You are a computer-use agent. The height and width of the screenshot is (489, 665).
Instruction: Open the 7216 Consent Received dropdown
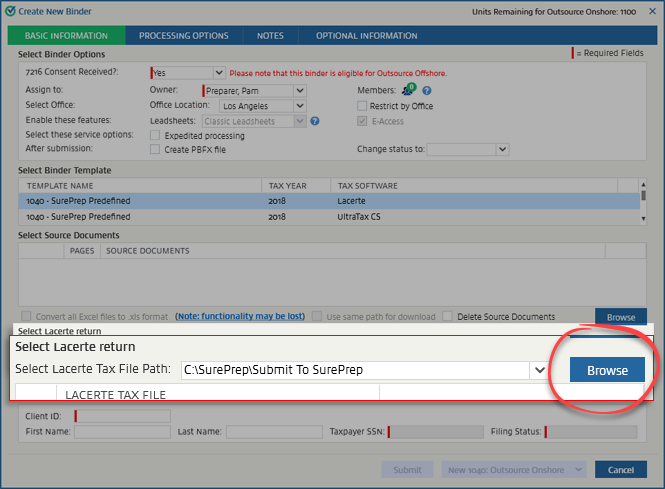point(218,73)
